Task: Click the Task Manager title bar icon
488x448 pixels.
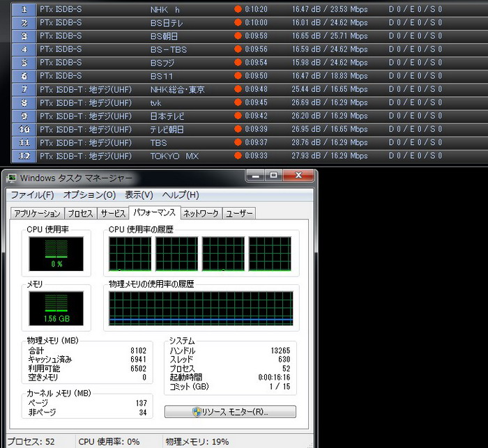Action: tap(12, 178)
